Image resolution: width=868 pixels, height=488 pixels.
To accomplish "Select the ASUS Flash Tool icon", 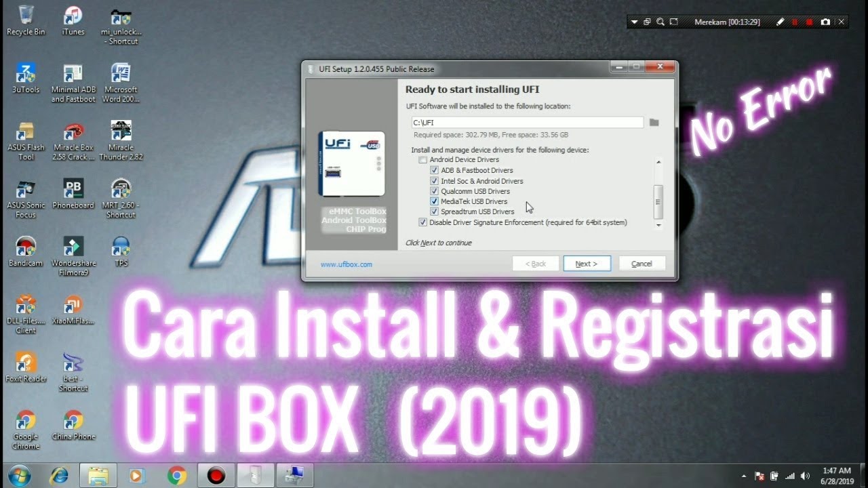I will tap(26, 140).
